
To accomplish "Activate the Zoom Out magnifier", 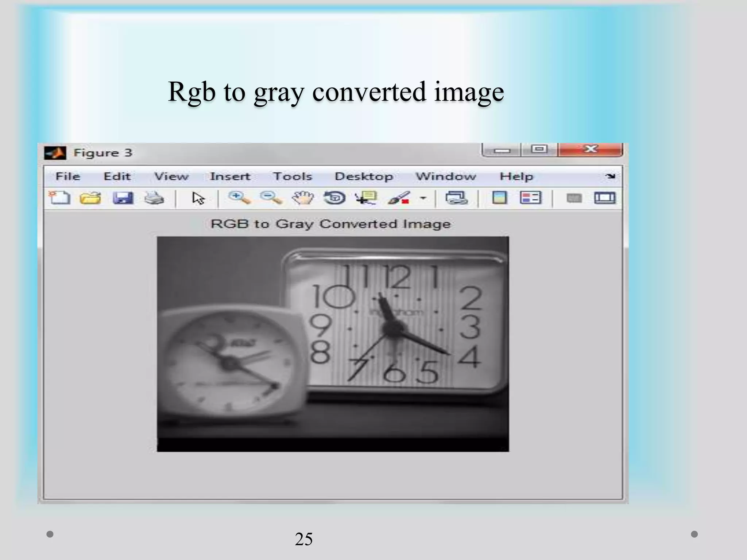I will (x=271, y=198).
